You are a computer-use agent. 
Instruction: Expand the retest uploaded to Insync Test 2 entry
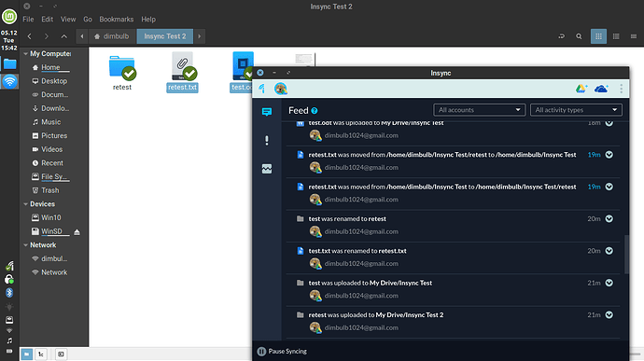(609, 314)
